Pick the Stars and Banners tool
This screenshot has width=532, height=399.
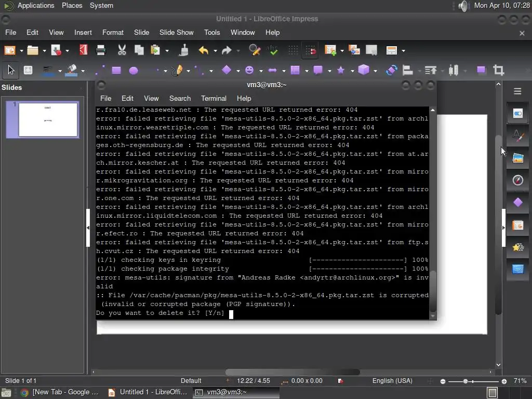pos(341,70)
